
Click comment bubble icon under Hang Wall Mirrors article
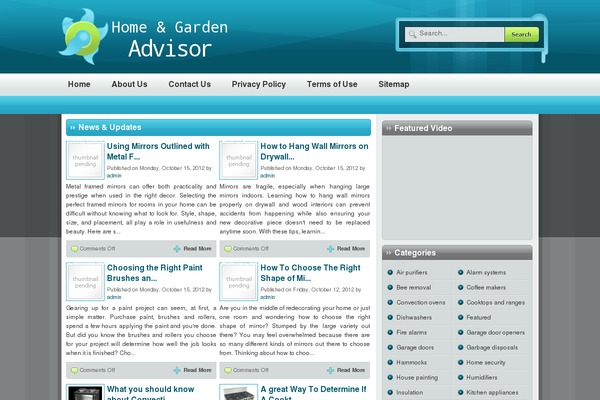[x=228, y=249]
